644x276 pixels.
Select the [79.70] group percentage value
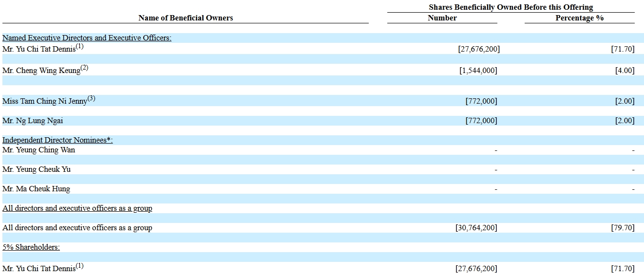point(623,228)
